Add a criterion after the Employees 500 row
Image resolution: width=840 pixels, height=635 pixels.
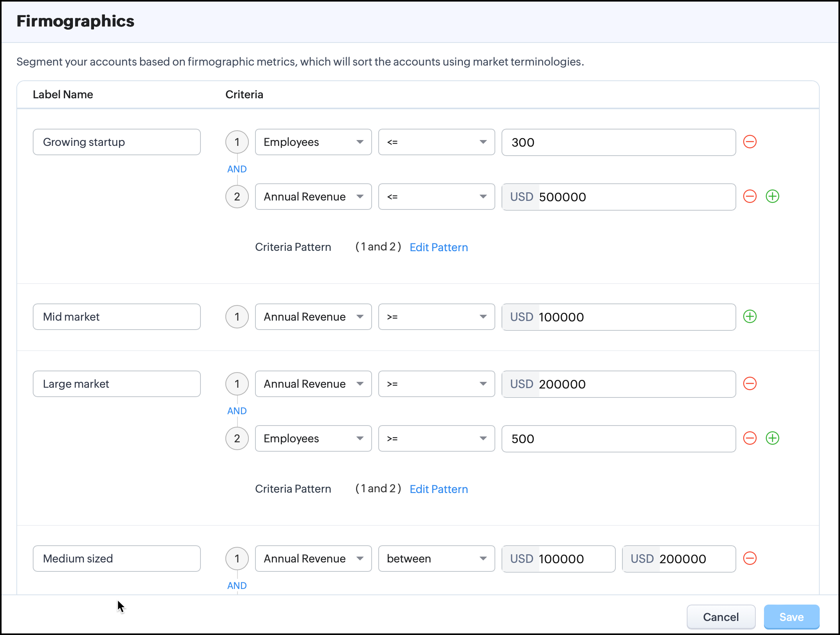pos(772,438)
